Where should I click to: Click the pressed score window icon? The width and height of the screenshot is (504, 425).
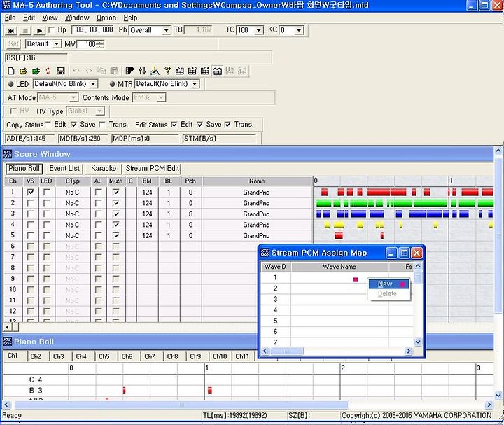coord(218,71)
